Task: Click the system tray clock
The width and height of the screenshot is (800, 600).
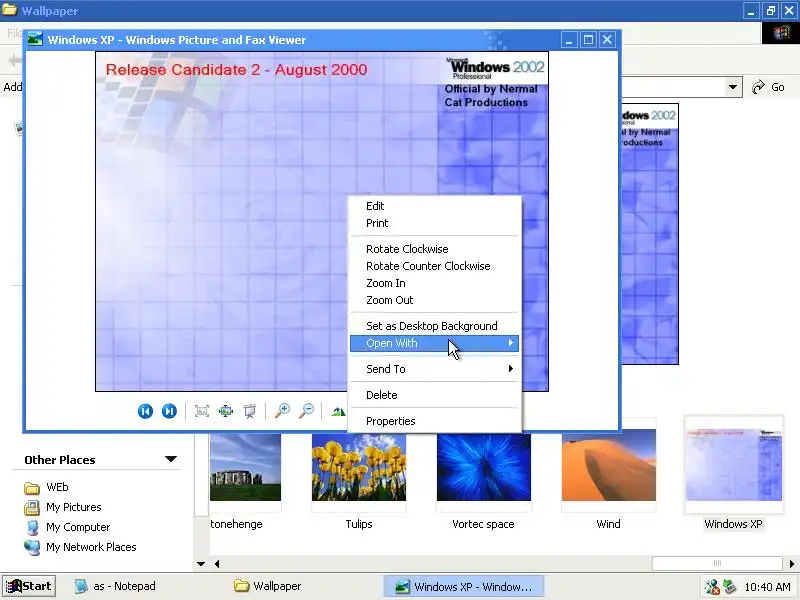Action: point(767,587)
